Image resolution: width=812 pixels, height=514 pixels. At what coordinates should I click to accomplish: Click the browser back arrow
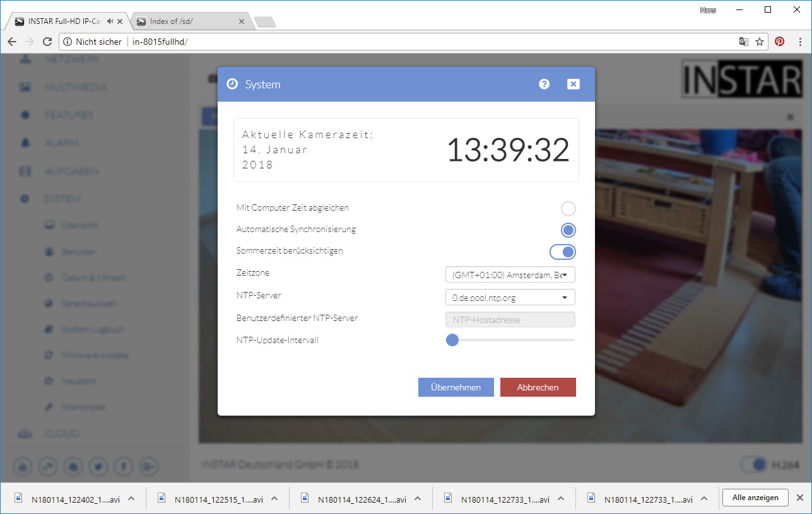[x=12, y=42]
